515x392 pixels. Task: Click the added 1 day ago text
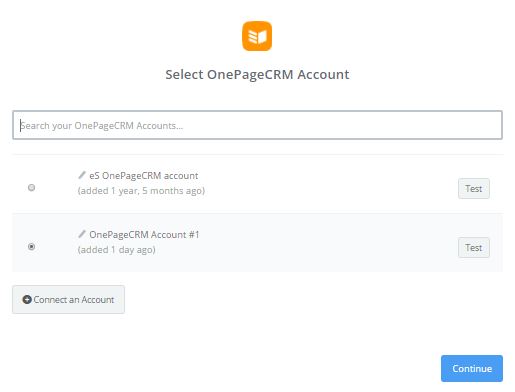click(x=116, y=250)
